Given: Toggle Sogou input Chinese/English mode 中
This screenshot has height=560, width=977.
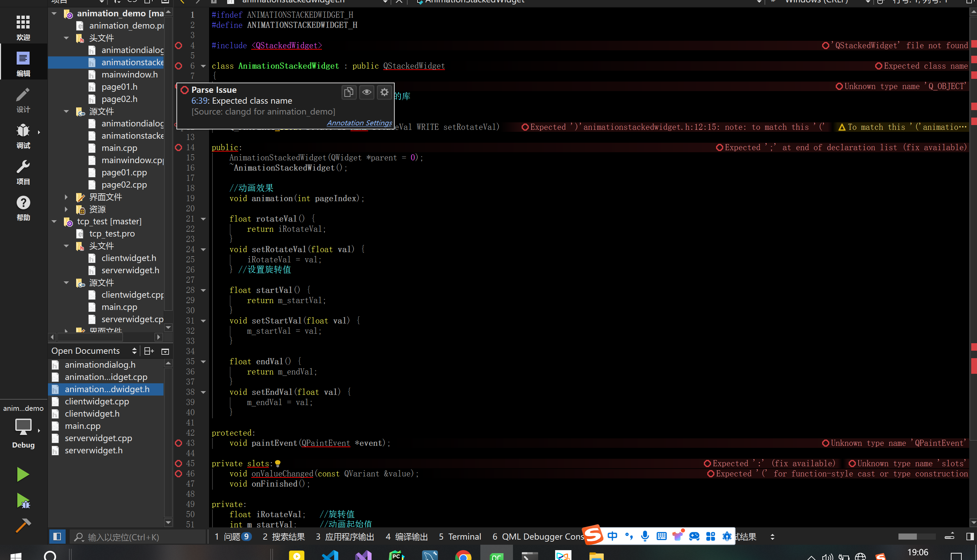Looking at the screenshot, I should coord(612,536).
